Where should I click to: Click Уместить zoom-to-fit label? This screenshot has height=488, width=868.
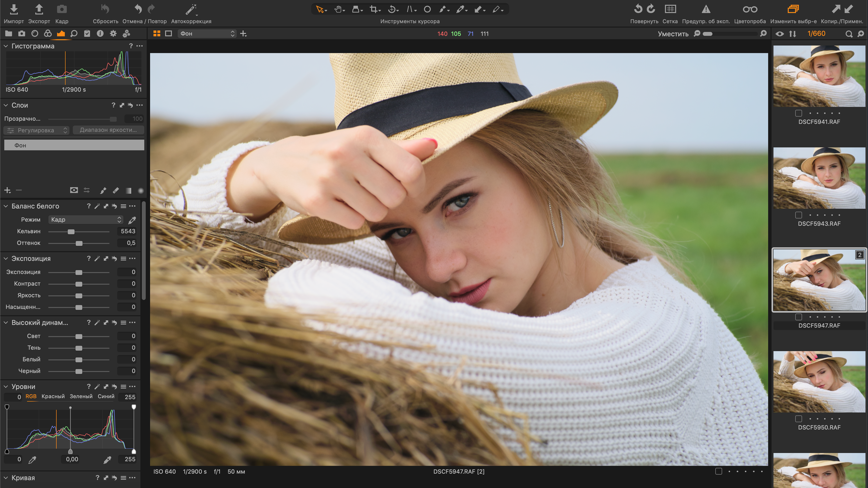click(673, 34)
